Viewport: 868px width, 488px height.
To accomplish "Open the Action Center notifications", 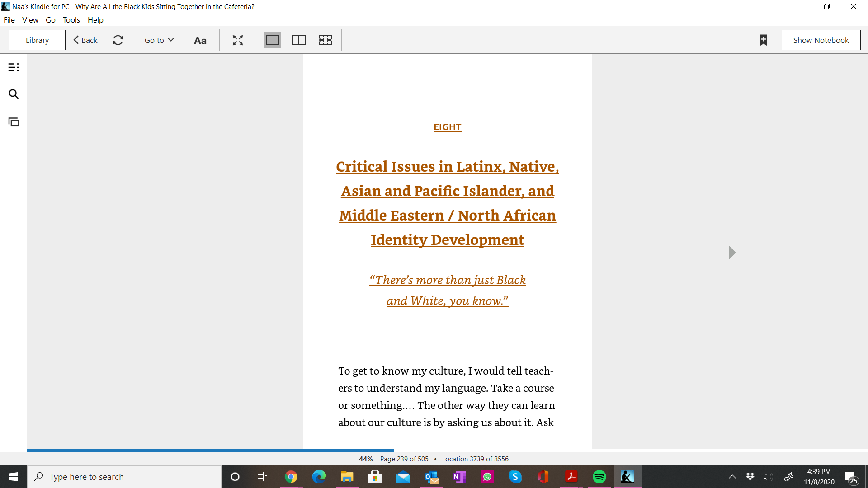I will pyautogui.click(x=852, y=477).
